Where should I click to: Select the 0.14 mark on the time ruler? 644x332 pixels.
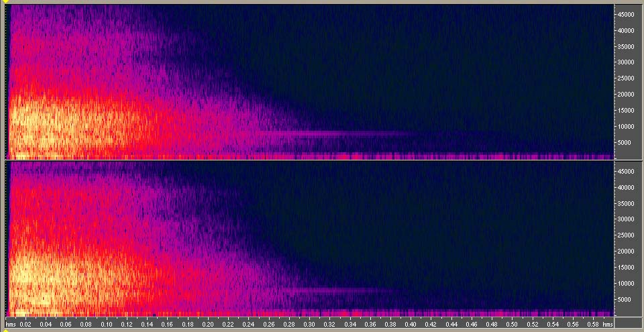pyautogui.click(x=147, y=324)
